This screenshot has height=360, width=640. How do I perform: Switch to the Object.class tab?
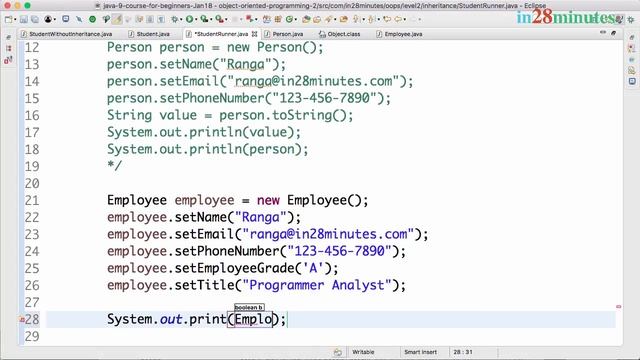[x=340, y=34]
